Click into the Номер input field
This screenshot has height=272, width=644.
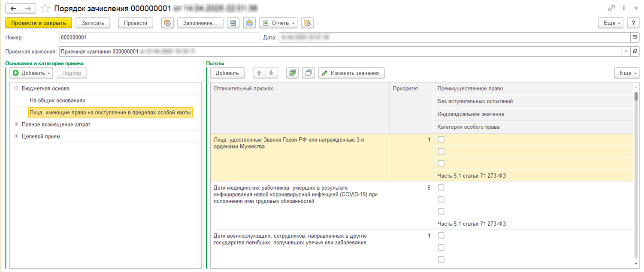click(x=159, y=37)
